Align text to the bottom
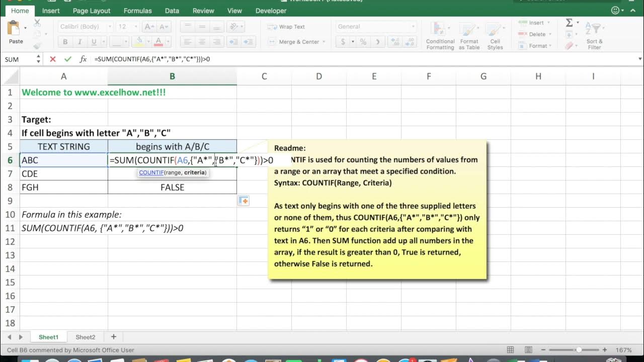The image size is (644, 362). point(216,27)
